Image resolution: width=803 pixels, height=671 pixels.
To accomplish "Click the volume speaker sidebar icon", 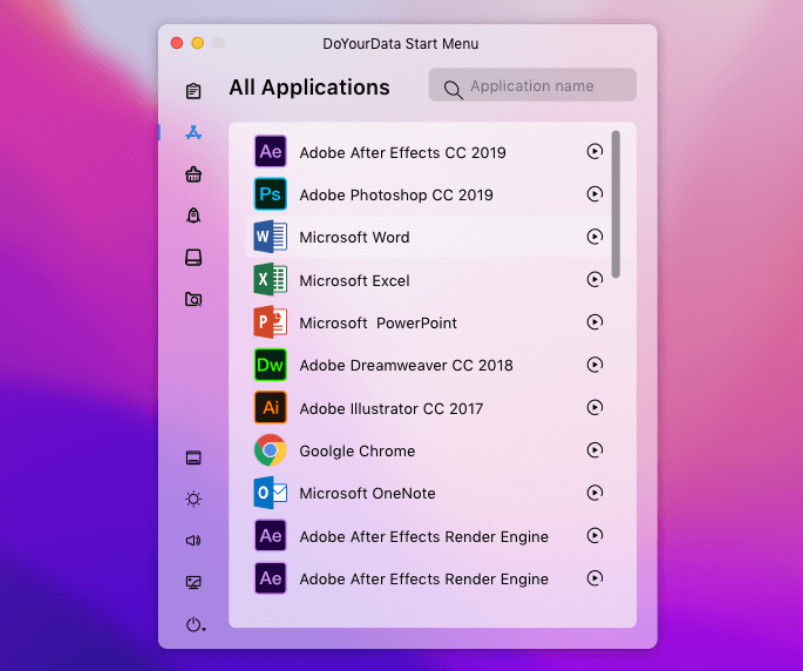I will [x=193, y=540].
